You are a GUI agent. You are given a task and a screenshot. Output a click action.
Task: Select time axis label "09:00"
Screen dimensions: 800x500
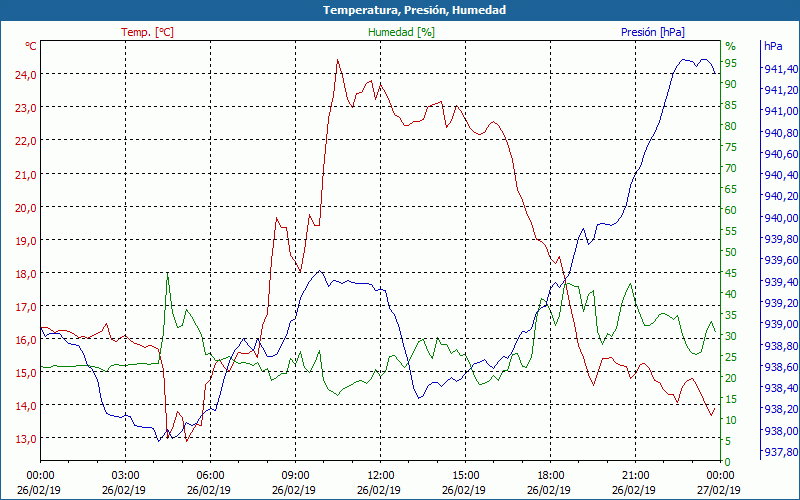295,476
